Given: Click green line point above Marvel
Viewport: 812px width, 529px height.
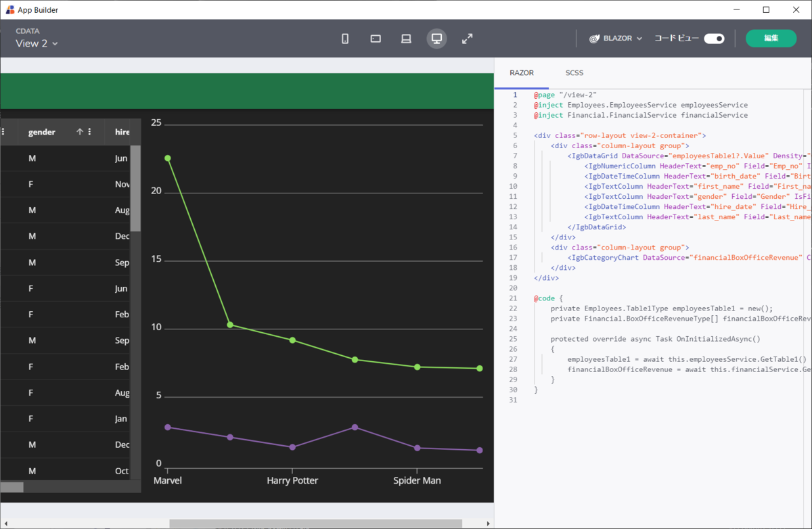Looking at the screenshot, I should coord(167,158).
